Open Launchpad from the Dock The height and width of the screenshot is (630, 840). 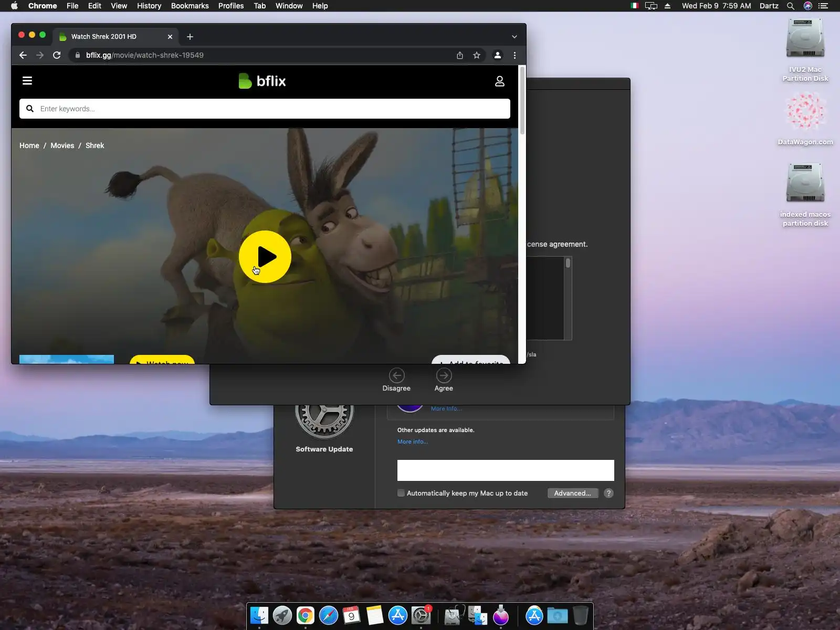(x=282, y=615)
